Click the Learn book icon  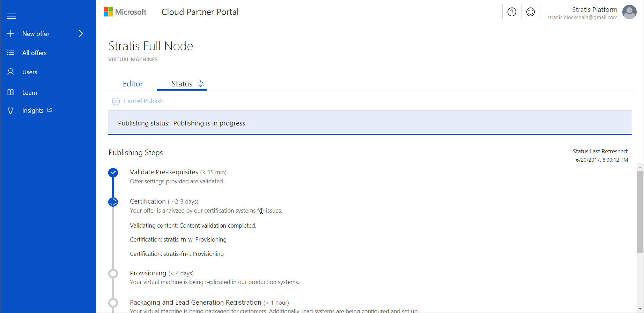[10, 92]
